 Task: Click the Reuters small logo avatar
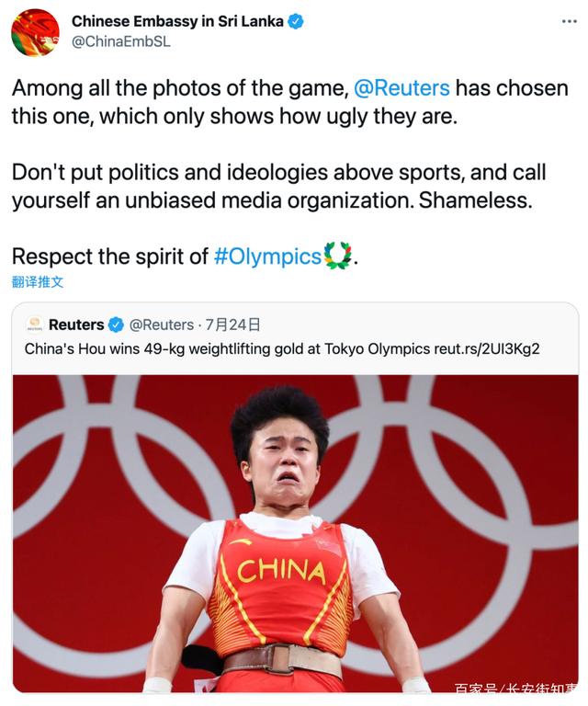(x=34, y=325)
